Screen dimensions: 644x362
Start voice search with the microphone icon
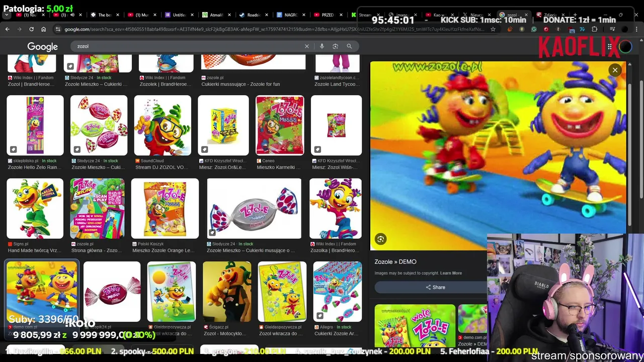coord(322,46)
